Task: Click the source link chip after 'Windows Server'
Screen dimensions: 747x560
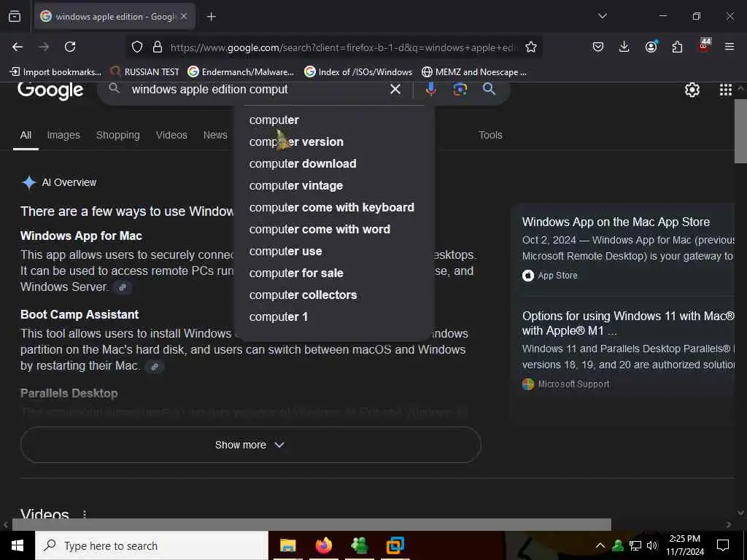Action: click(123, 287)
